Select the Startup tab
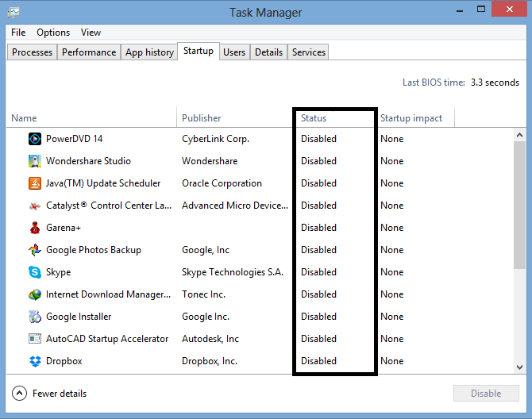Image resolution: width=532 pixels, height=419 pixels. [x=199, y=51]
